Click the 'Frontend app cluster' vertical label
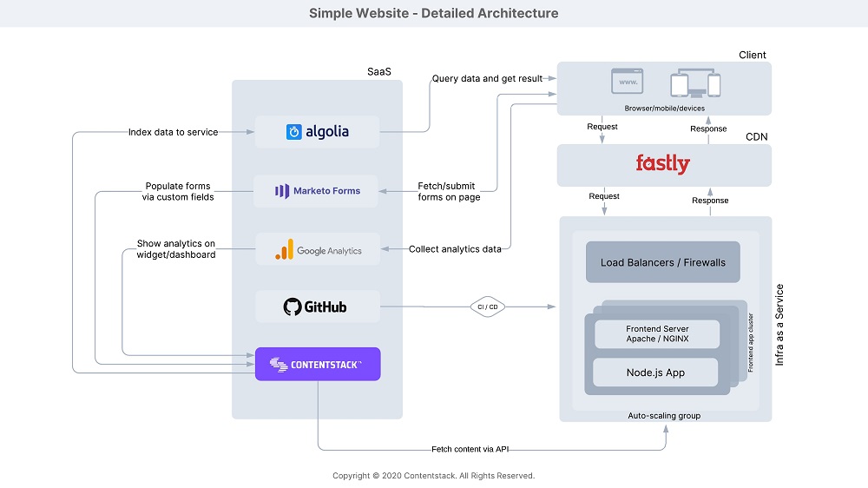 (x=751, y=342)
